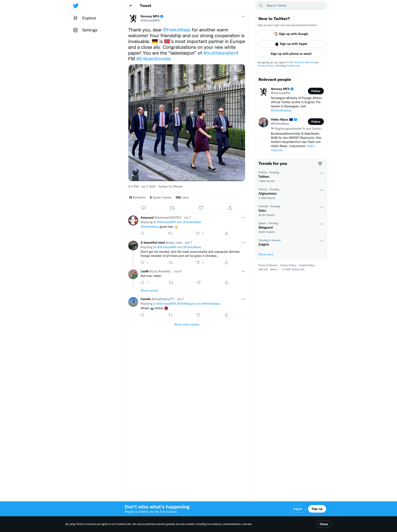
Task: Open Trends settings gear icon
Action: [320, 163]
